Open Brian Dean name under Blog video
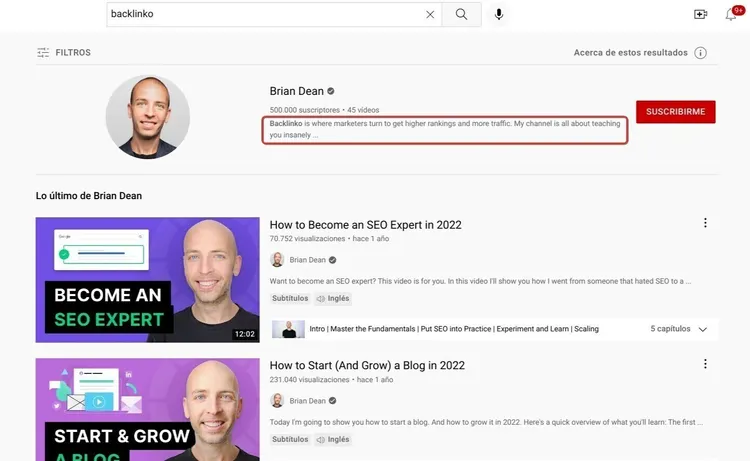The width and height of the screenshot is (750, 461). 308,401
